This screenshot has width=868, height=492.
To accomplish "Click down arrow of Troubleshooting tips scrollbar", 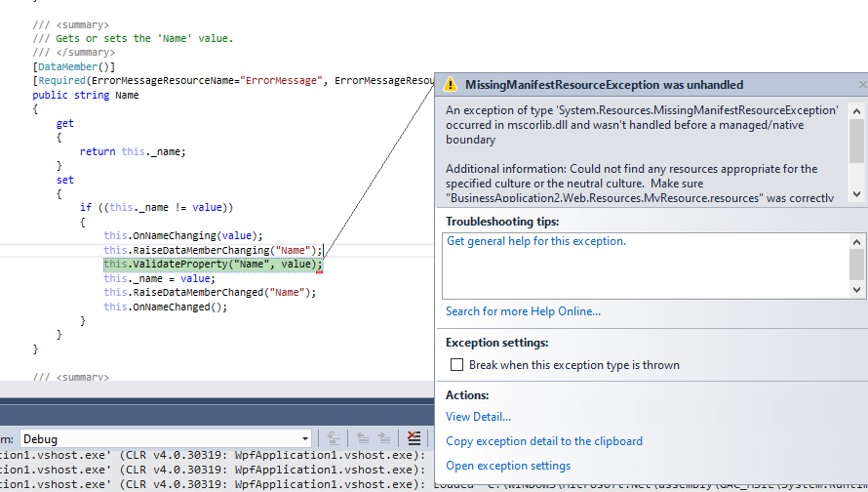I will 856,289.
